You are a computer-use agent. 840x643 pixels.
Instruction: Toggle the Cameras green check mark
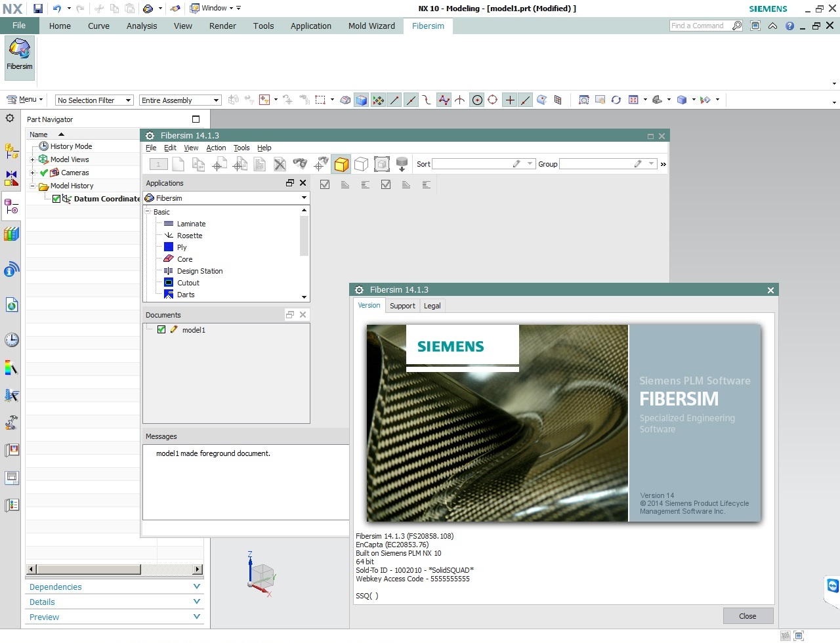[44, 173]
